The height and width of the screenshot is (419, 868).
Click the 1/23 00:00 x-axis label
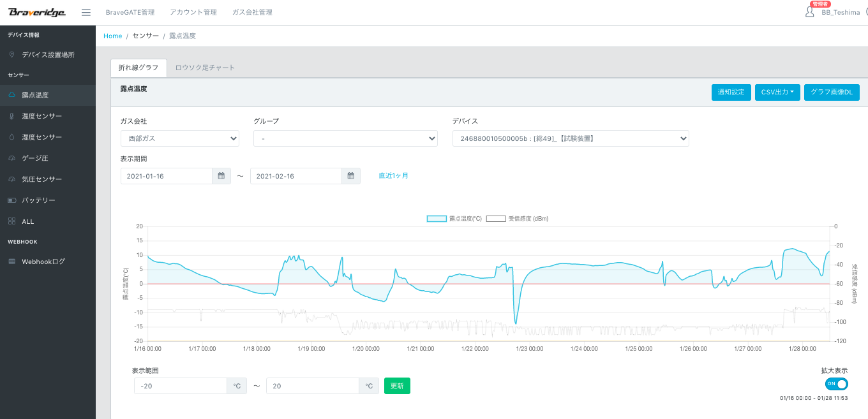click(530, 349)
